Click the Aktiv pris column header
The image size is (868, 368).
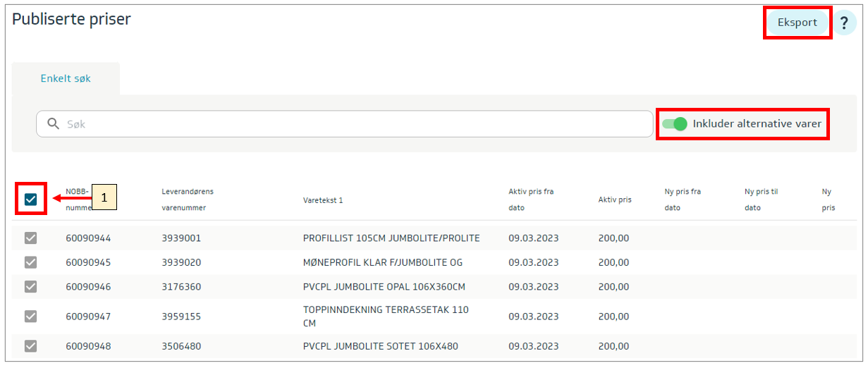(614, 200)
